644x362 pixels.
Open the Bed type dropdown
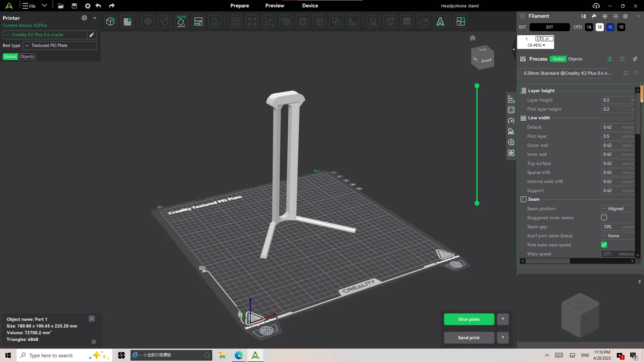pos(60,46)
